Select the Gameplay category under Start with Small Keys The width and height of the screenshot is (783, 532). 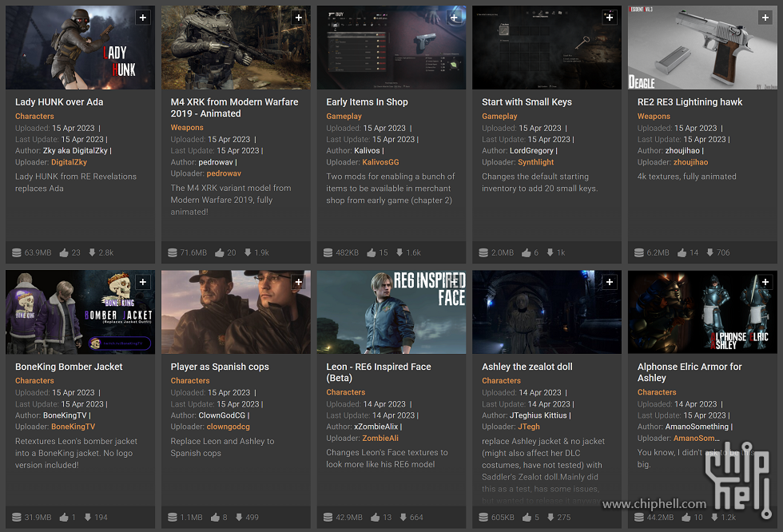point(499,117)
